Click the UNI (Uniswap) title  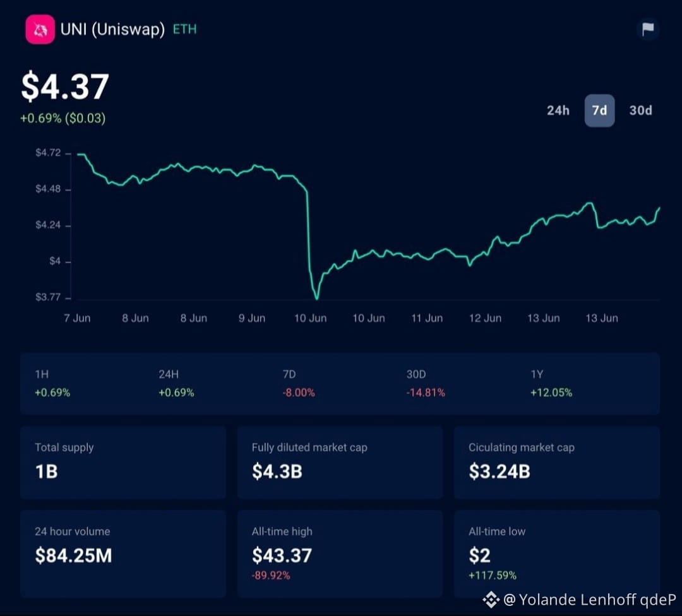point(112,30)
